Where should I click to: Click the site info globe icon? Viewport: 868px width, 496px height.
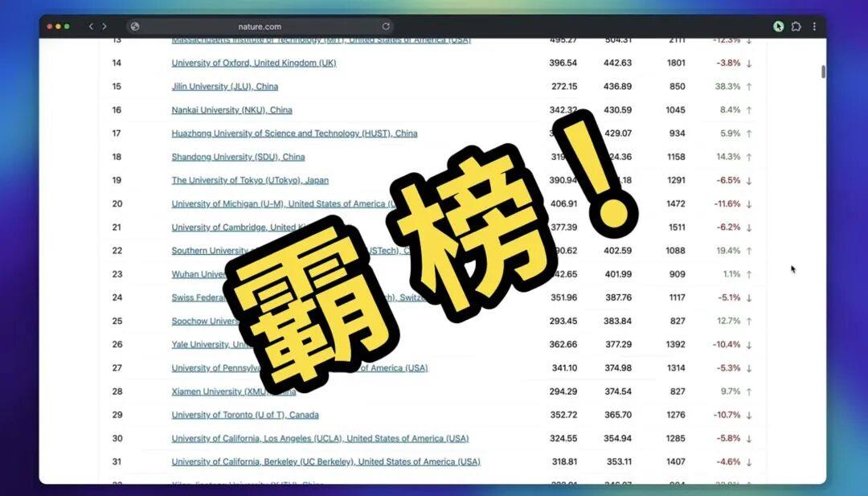[135, 27]
